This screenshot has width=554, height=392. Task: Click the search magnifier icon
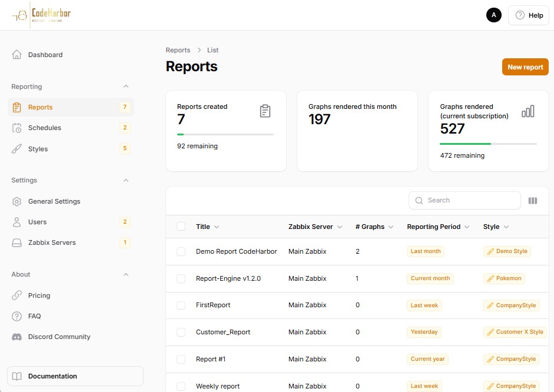pyautogui.click(x=419, y=201)
